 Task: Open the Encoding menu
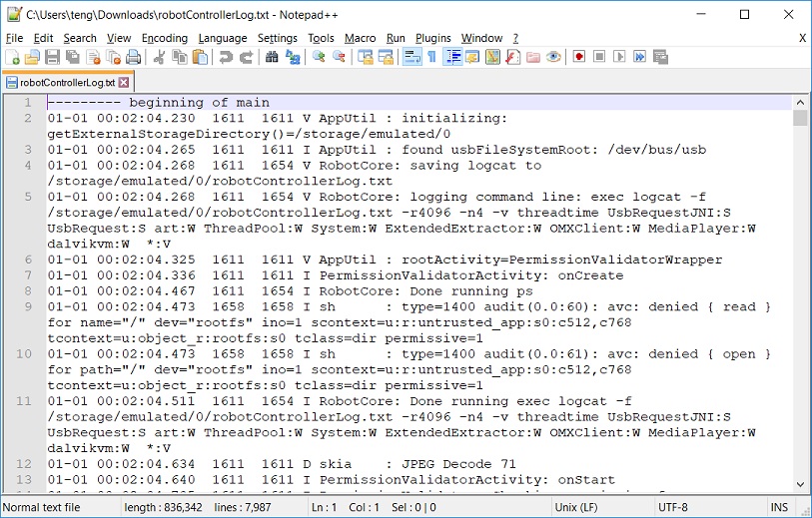tap(164, 38)
